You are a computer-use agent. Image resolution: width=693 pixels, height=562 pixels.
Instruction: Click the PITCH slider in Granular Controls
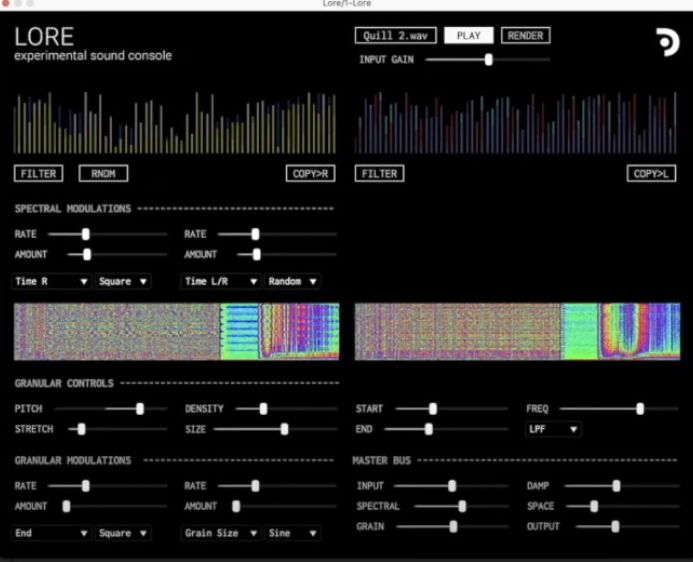tap(140, 409)
